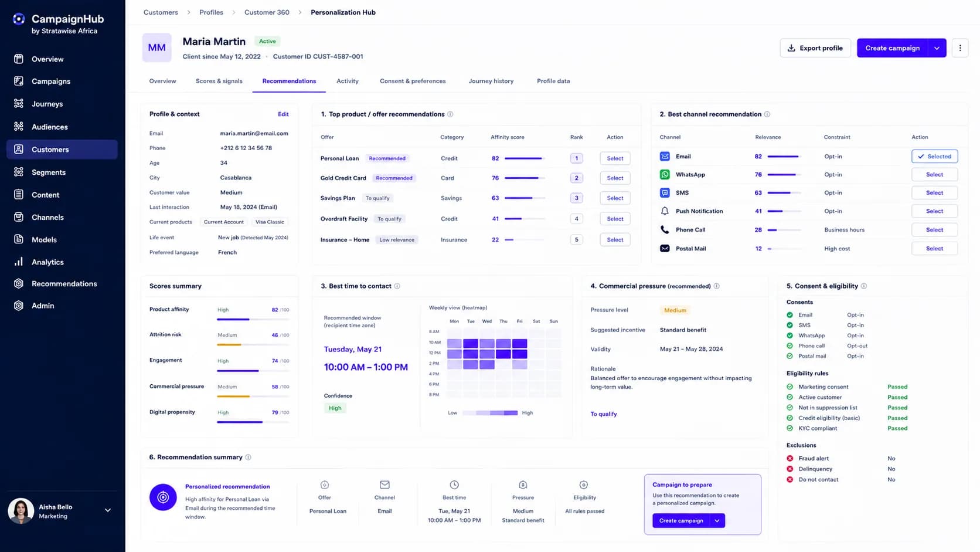This screenshot has width=980, height=552.
Task: Select the Insurance – Home offer
Action: (615, 240)
